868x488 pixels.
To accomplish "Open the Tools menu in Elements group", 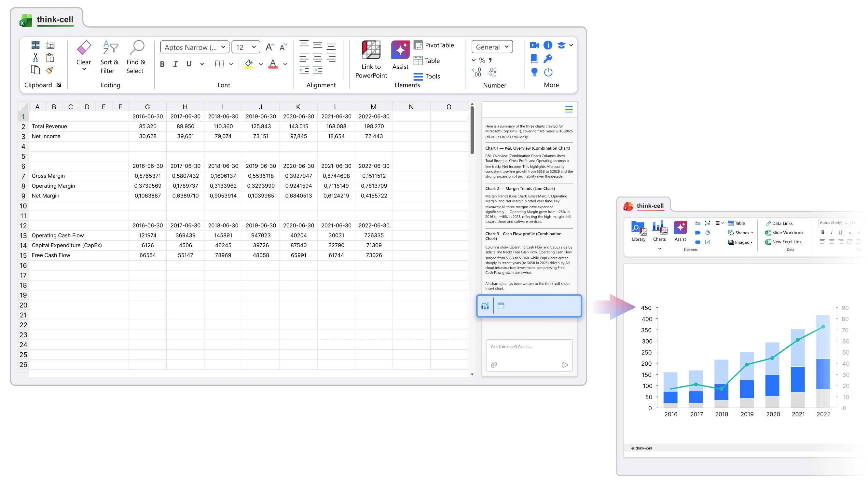I will [x=427, y=76].
